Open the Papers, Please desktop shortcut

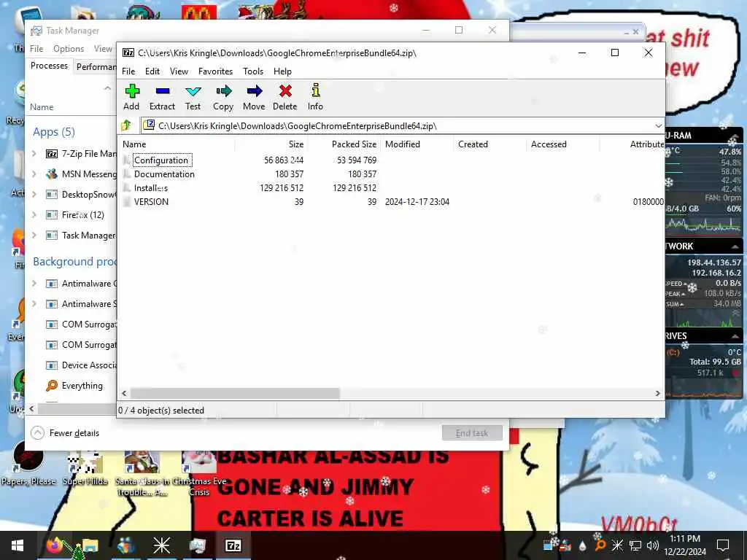pyautogui.click(x=28, y=464)
